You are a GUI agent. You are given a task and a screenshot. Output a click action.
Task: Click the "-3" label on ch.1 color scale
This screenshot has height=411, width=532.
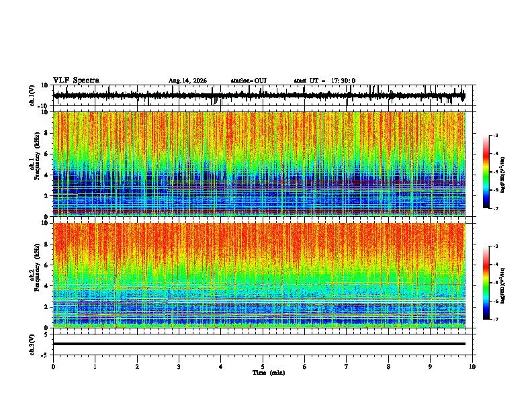[x=495, y=135]
